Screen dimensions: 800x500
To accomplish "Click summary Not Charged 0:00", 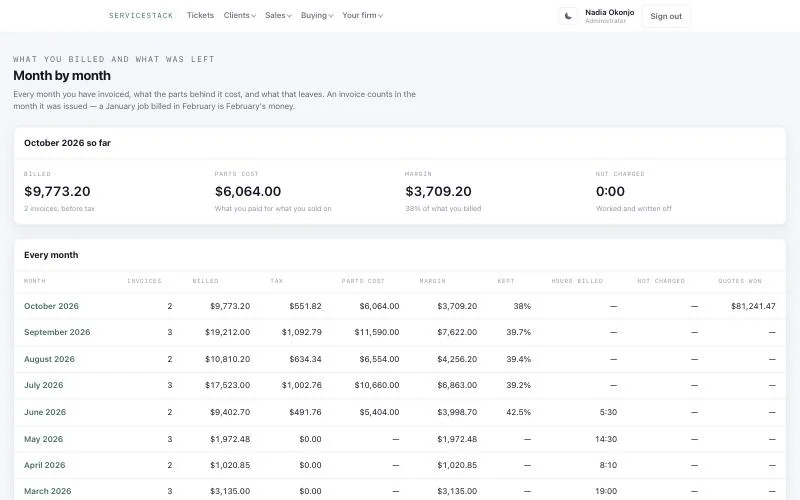I will coord(610,191).
